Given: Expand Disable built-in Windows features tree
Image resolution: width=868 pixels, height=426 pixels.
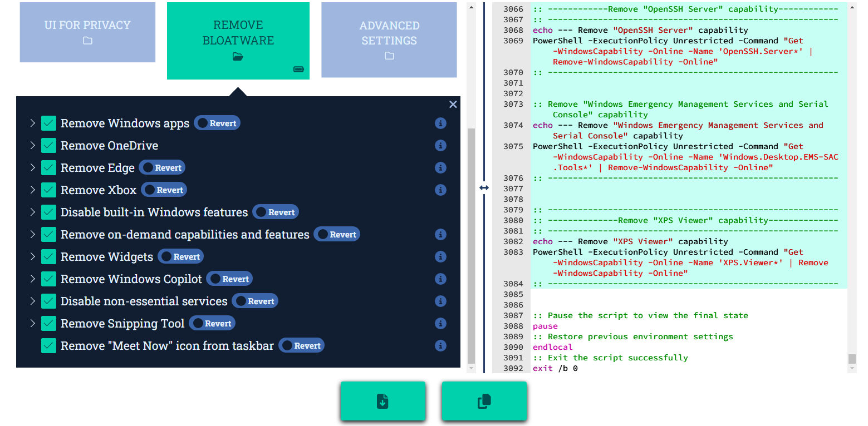Looking at the screenshot, I should 32,212.
